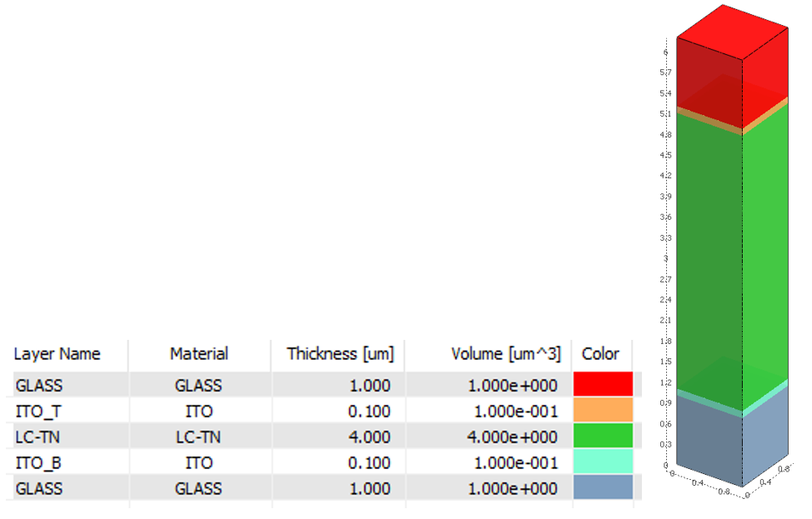
Task: Click the ITO_T thickness value 0.100
Action: (x=370, y=412)
